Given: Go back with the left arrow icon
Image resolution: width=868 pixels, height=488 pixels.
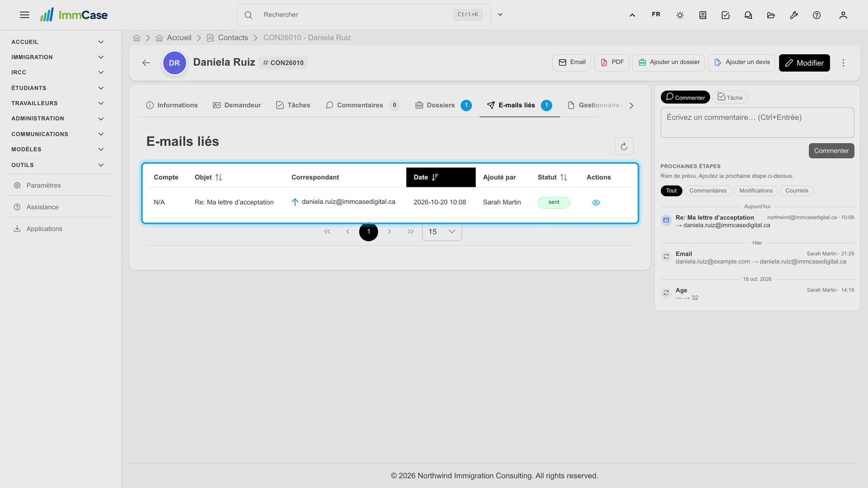Looking at the screenshot, I should pos(146,63).
